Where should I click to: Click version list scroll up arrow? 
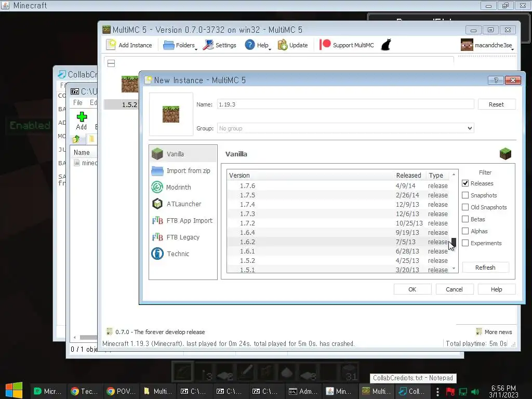(x=454, y=175)
